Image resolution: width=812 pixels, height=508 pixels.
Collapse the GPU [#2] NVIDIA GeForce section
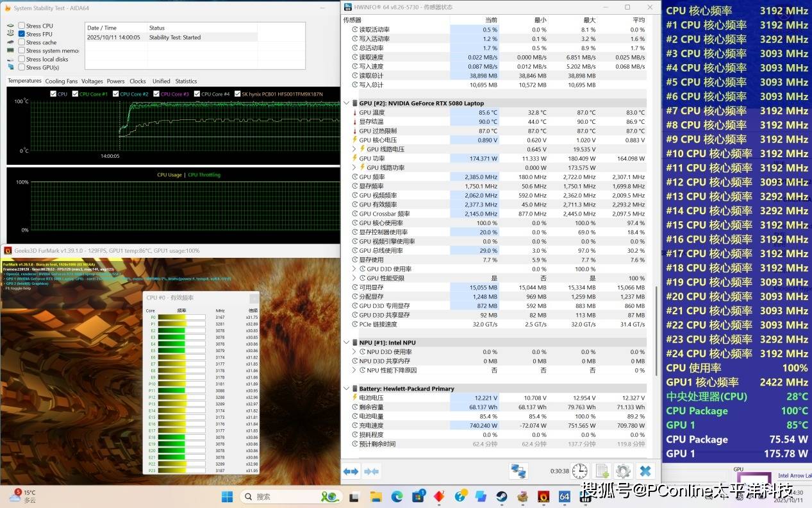[347, 103]
